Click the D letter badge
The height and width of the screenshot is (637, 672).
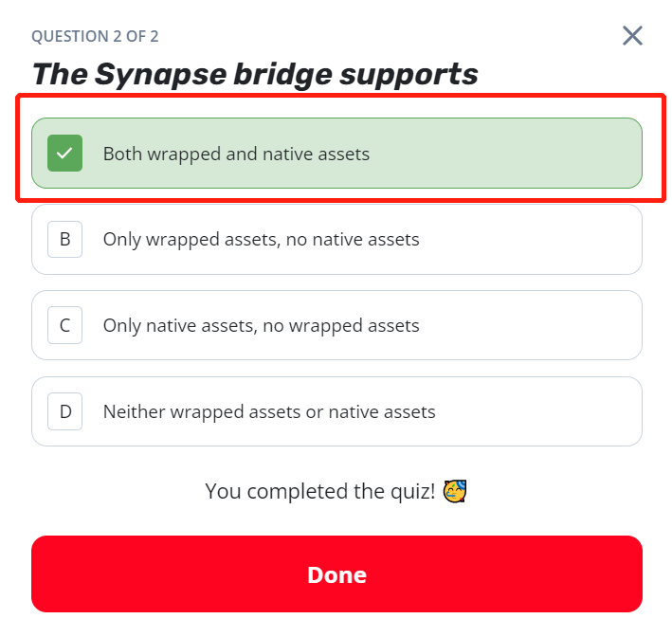pos(64,412)
